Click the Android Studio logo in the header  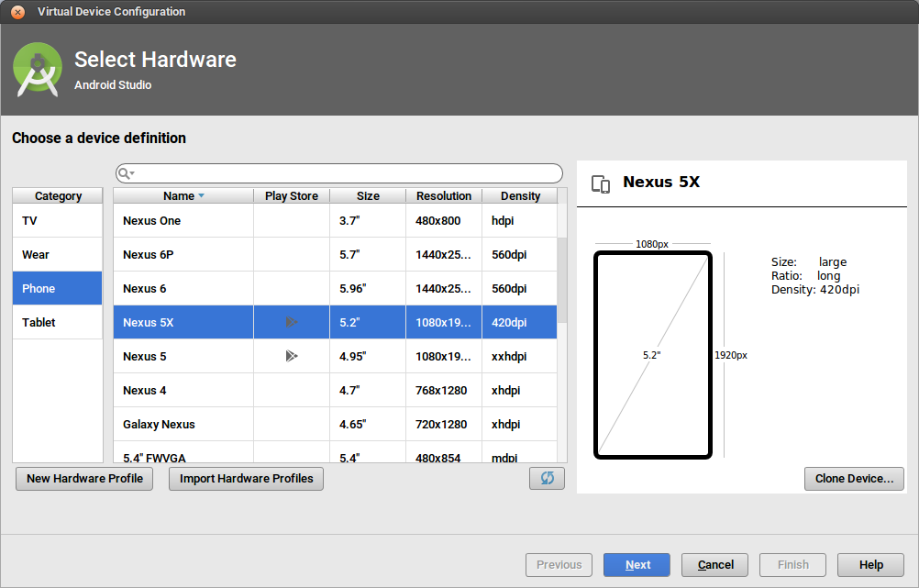(37, 69)
